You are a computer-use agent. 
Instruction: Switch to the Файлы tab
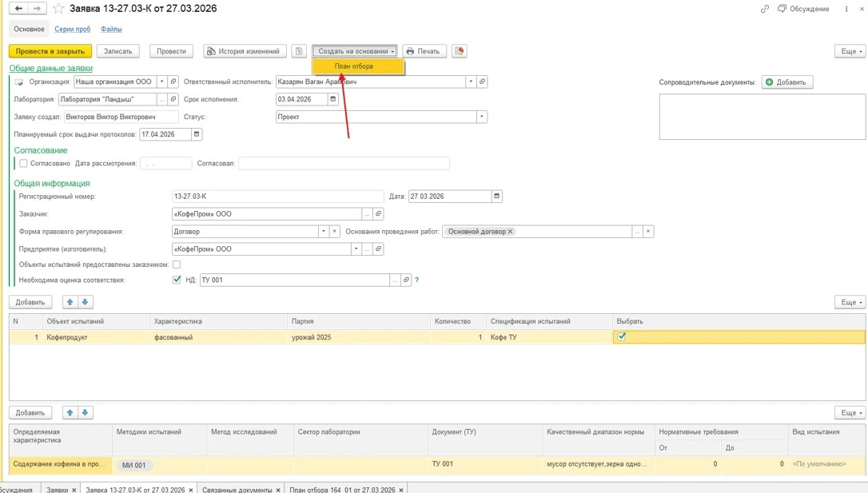point(111,29)
